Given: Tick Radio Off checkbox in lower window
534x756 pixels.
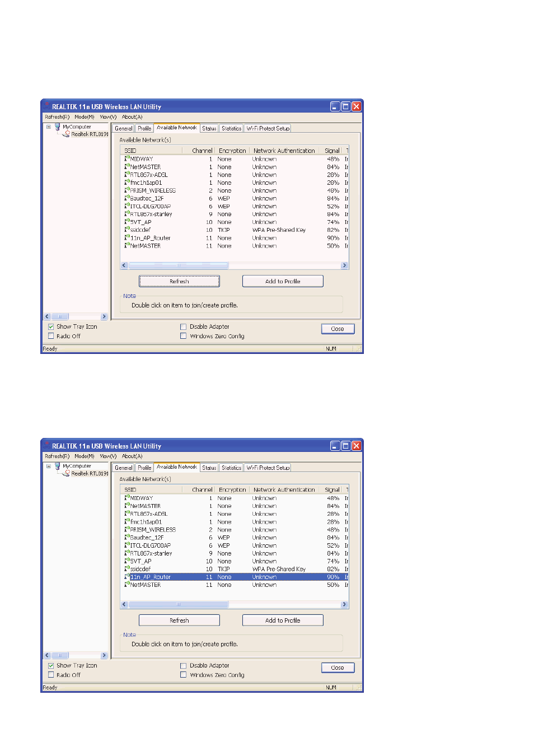Looking at the screenshot, I should [51, 675].
